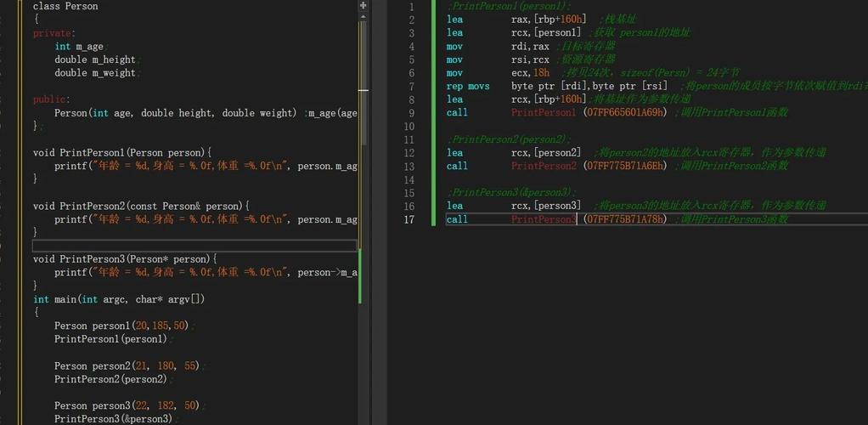
Task: Click the "private:" access specifier
Action: tap(54, 33)
